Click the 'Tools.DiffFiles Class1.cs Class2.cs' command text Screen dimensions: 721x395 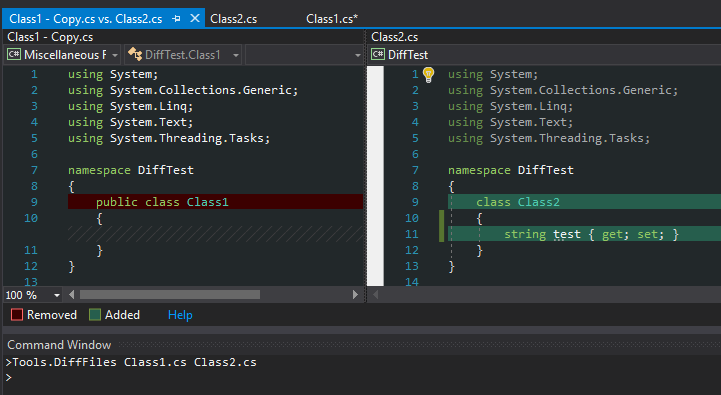point(134,362)
